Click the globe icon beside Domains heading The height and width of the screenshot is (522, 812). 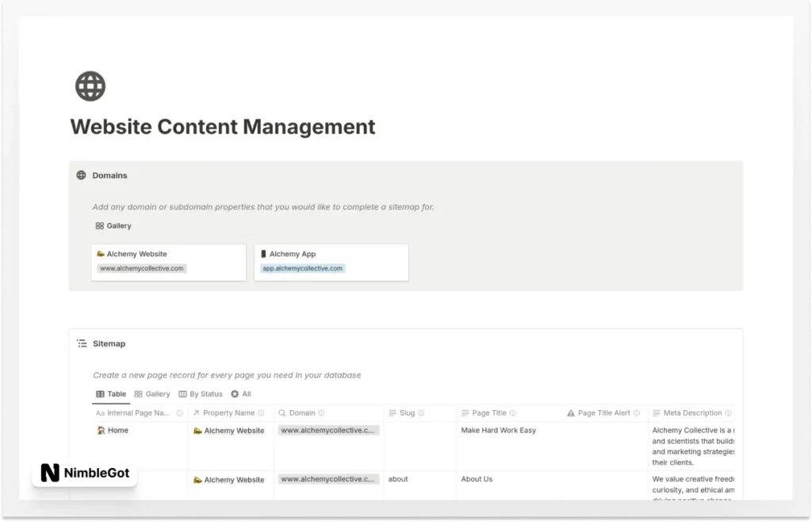(x=82, y=175)
